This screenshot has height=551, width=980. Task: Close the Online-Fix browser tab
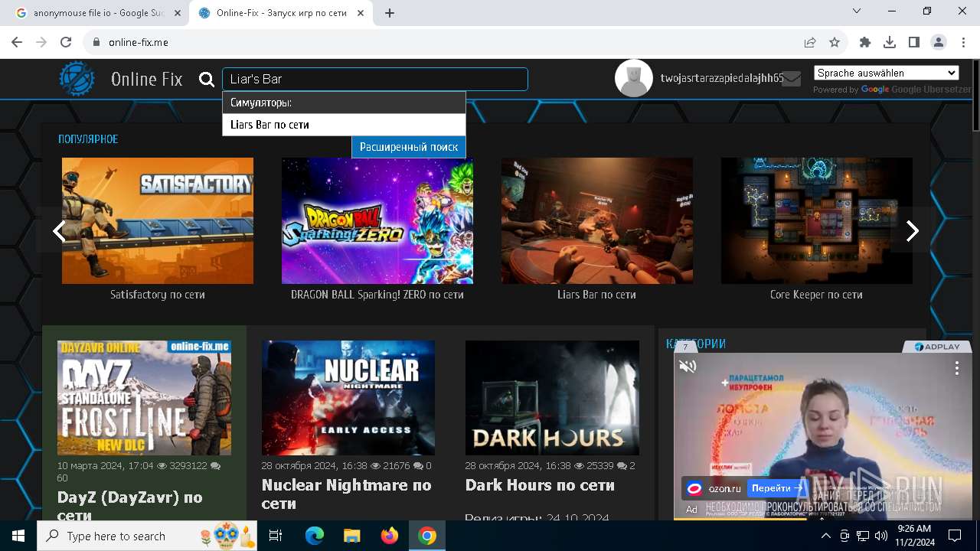coord(361,13)
